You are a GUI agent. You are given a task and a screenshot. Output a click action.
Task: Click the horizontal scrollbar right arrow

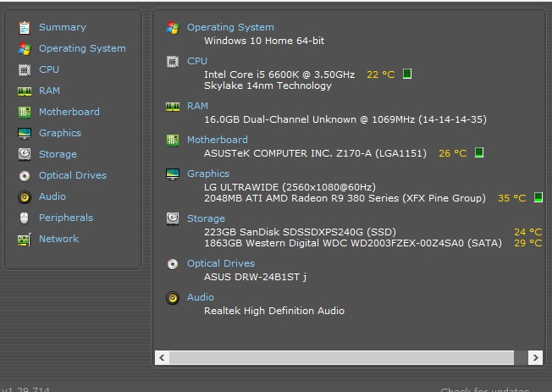click(x=535, y=357)
